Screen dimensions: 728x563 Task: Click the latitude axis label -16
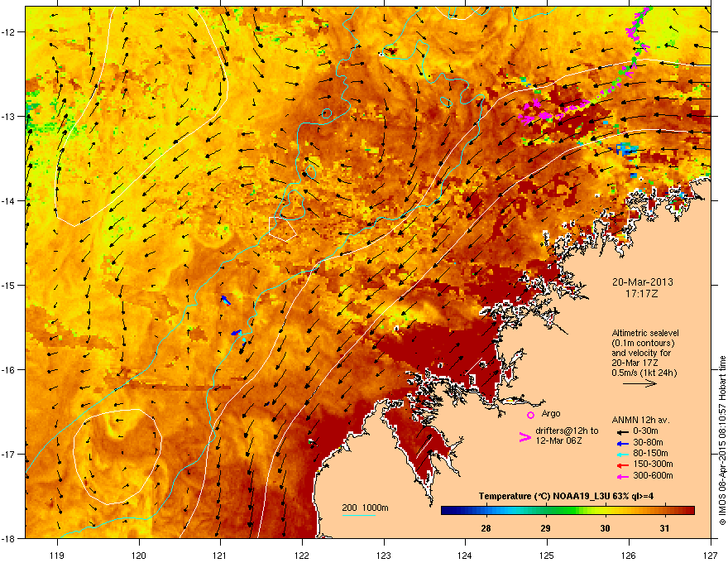[x=8, y=370]
